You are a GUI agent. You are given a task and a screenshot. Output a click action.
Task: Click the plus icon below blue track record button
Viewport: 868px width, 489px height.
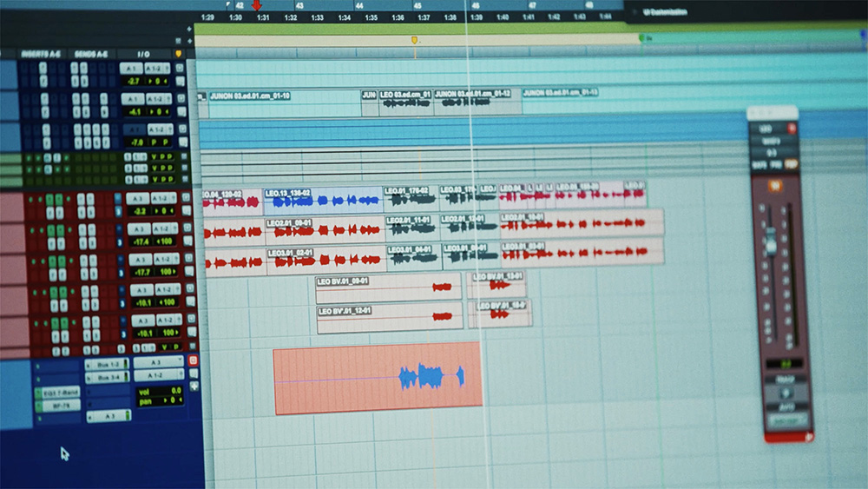pos(194,387)
